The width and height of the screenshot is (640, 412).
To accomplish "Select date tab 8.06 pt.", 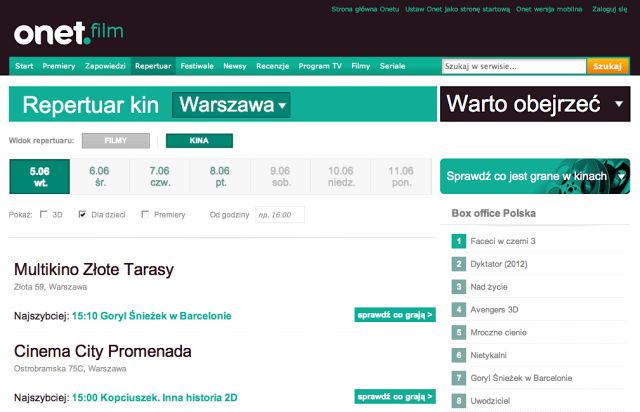I will (220, 176).
